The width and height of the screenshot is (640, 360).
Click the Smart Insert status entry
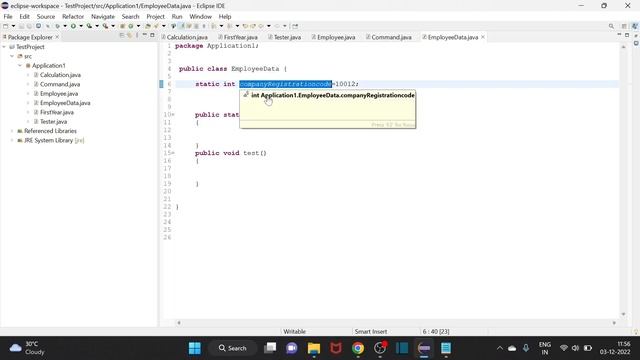[x=371, y=331]
